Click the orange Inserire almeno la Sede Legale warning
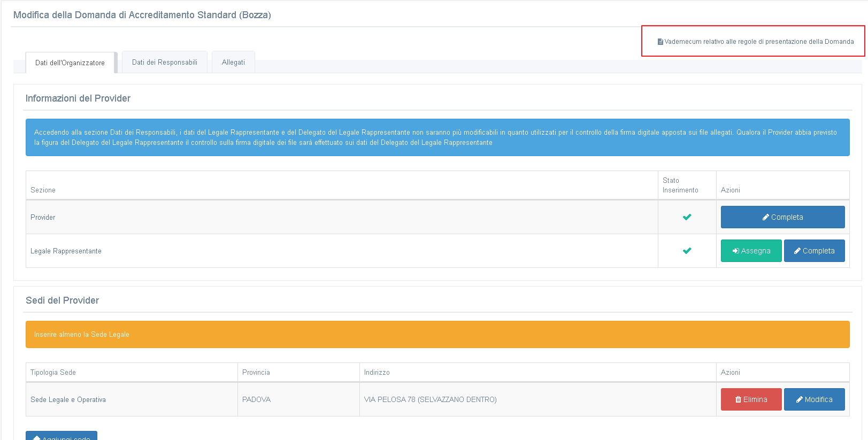868x440 pixels. pyautogui.click(x=437, y=335)
